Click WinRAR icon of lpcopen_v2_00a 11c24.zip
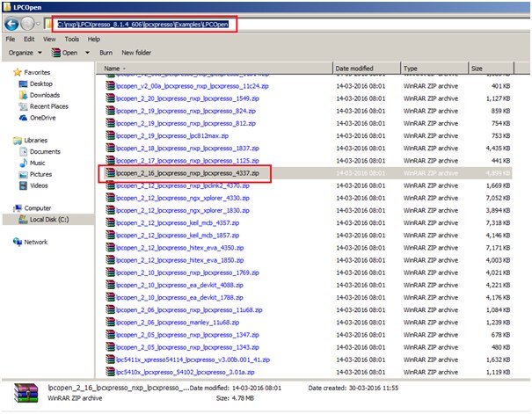The height and width of the screenshot is (414, 532). 110,86
